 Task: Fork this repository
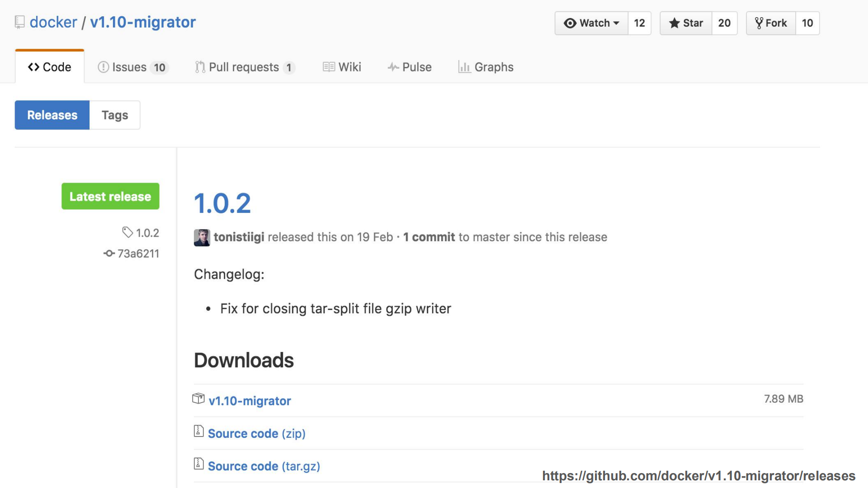pos(771,23)
